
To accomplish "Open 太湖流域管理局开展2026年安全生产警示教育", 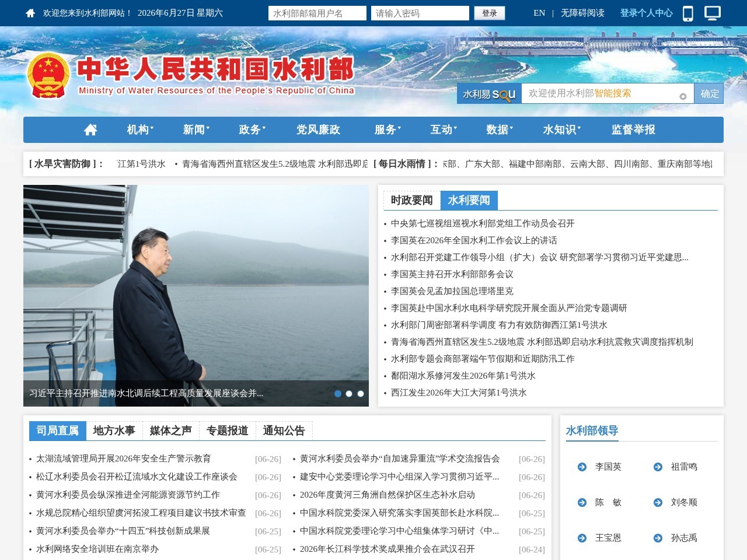I will pyautogui.click(x=124, y=459).
